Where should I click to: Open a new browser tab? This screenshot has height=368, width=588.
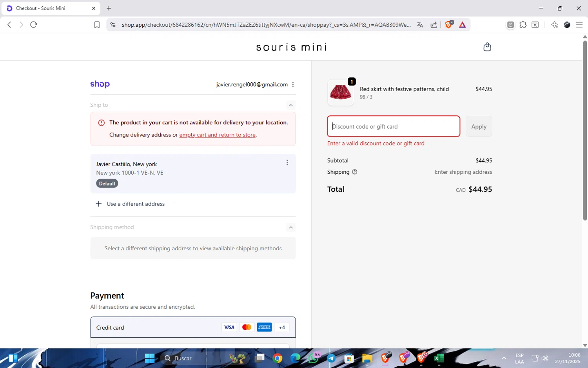click(109, 8)
